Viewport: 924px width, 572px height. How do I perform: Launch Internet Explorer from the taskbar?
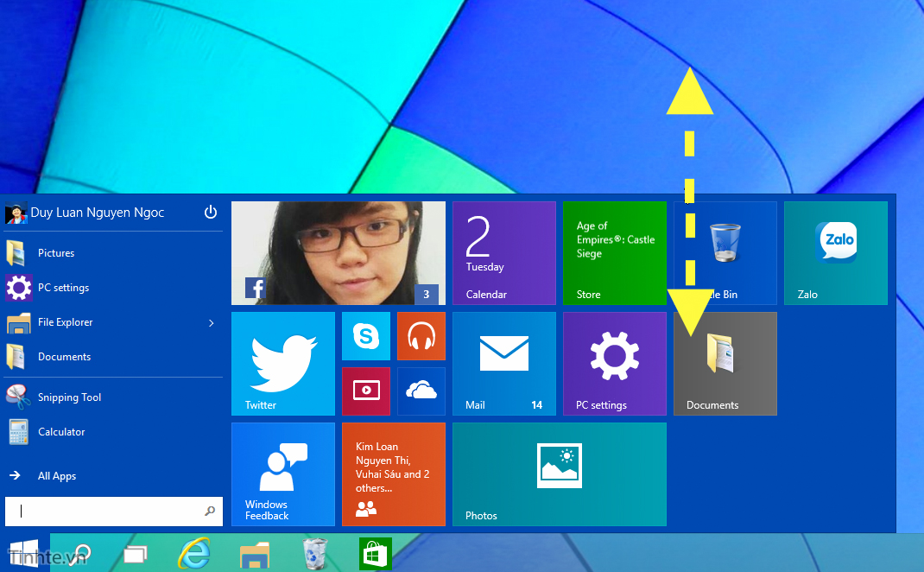click(193, 553)
